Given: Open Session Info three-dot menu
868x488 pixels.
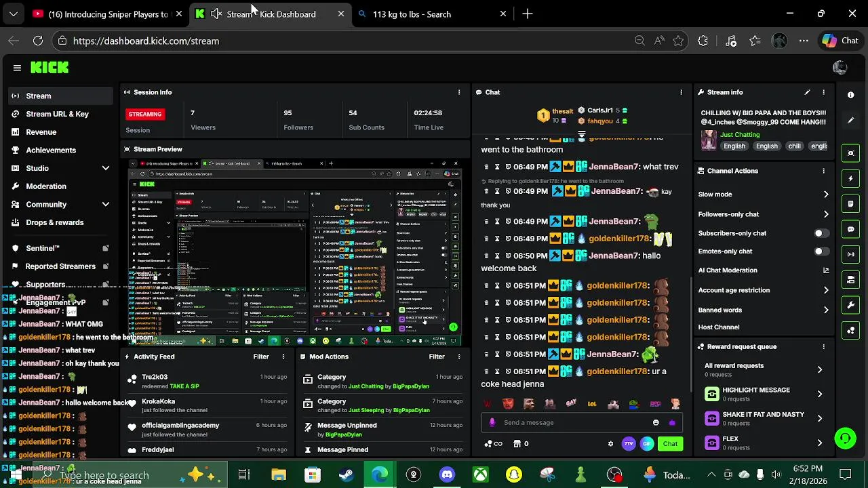Looking at the screenshot, I should click(x=459, y=92).
